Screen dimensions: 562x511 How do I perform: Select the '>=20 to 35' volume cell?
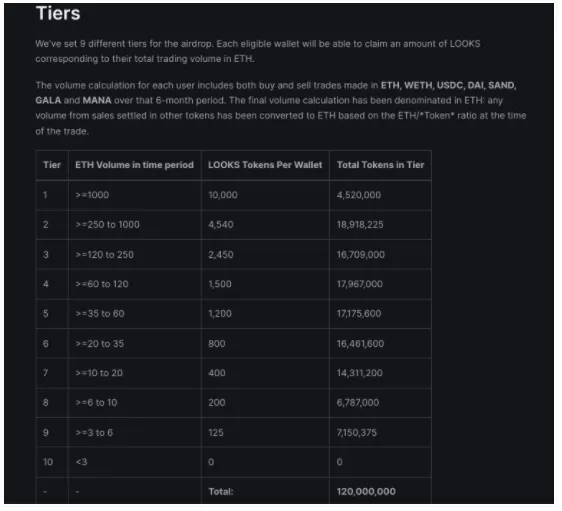click(x=134, y=344)
